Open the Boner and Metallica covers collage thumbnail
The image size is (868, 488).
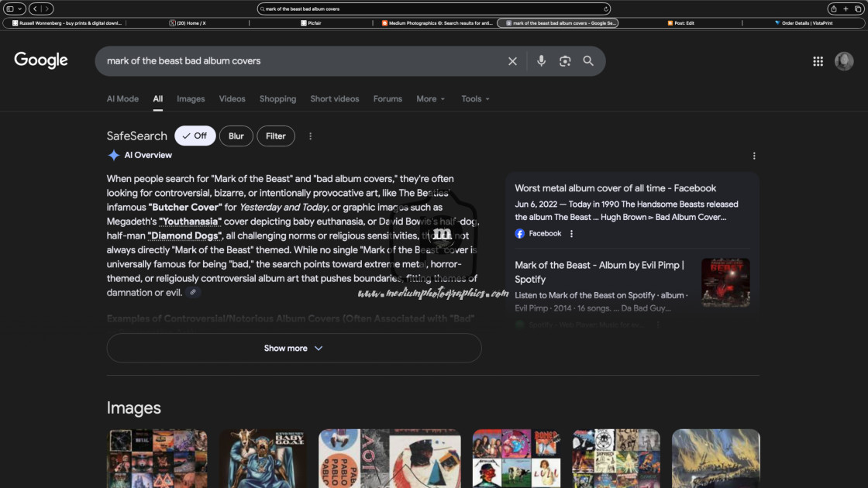click(x=516, y=458)
